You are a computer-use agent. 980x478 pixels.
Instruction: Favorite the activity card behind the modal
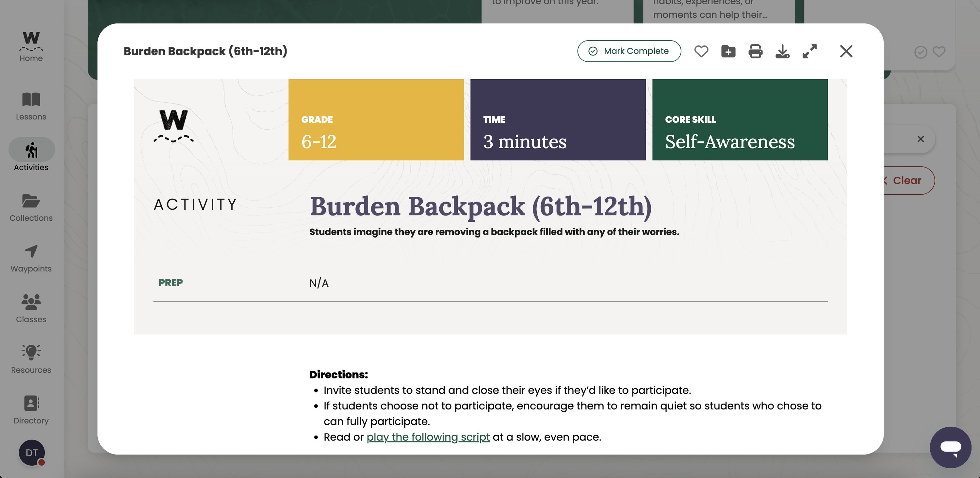938,52
